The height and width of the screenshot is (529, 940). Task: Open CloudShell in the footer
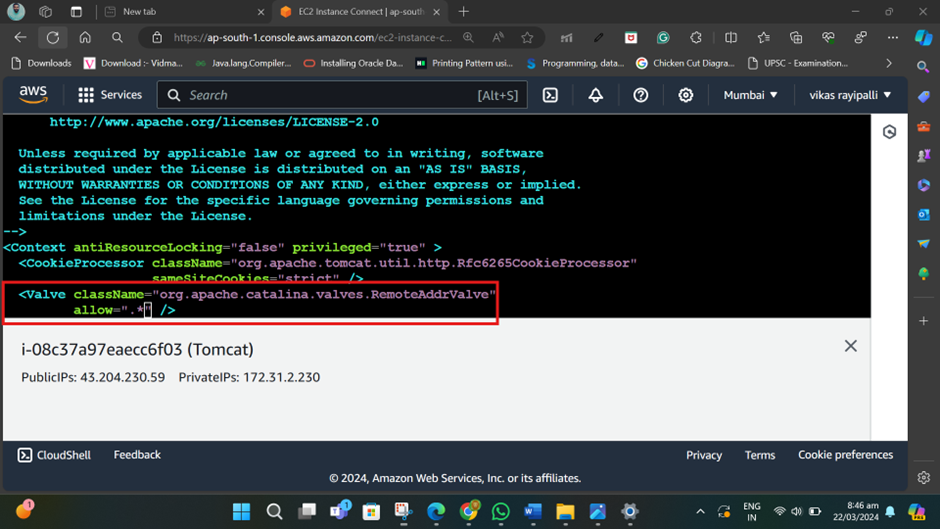pyautogui.click(x=54, y=455)
